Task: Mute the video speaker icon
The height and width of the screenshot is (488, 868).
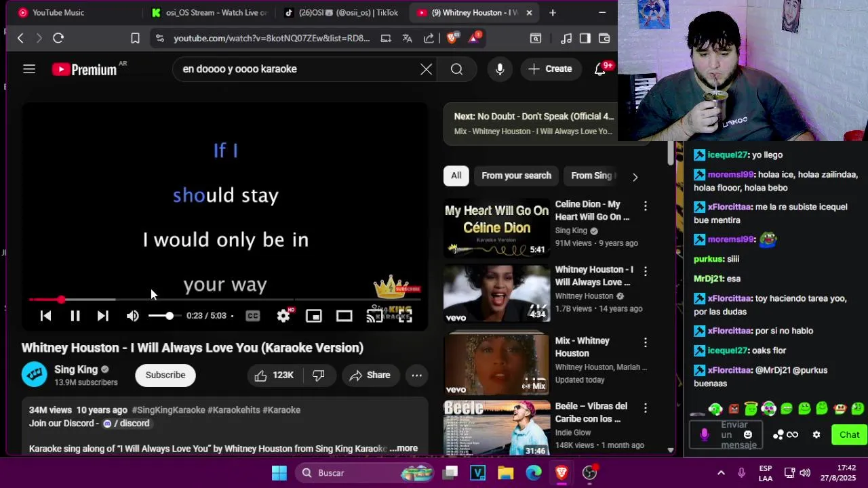Action: pos(133,316)
